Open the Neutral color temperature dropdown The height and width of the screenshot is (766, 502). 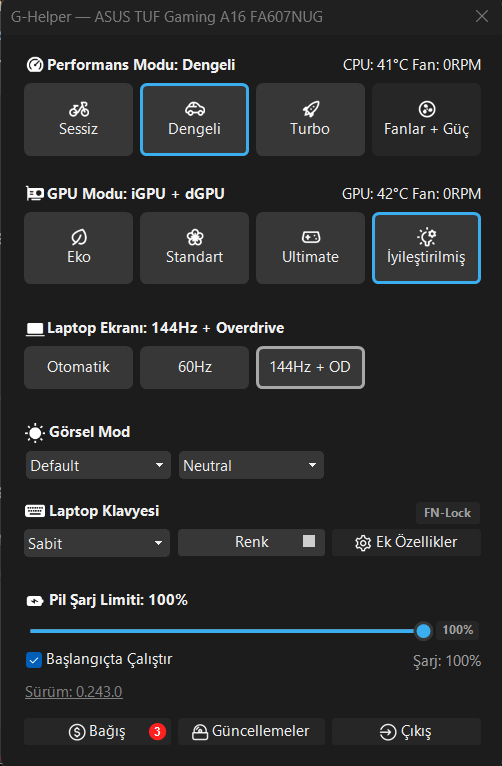coord(251,465)
